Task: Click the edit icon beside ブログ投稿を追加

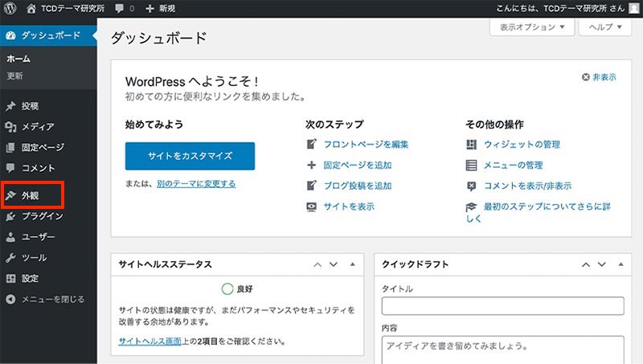Action: (x=312, y=186)
